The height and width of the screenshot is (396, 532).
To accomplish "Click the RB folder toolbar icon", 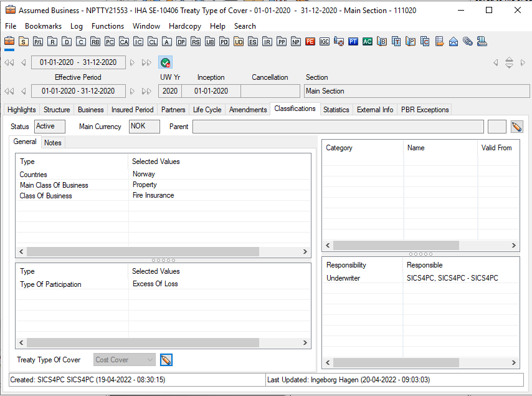I will click(95, 42).
